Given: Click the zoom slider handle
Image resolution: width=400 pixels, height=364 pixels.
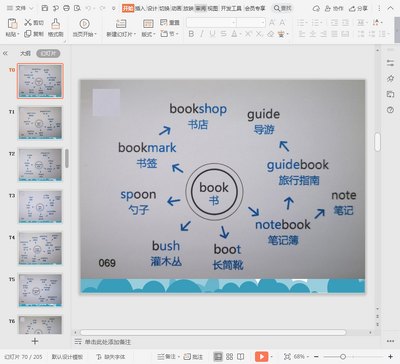Looking at the screenshot, I should pos(343,357).
